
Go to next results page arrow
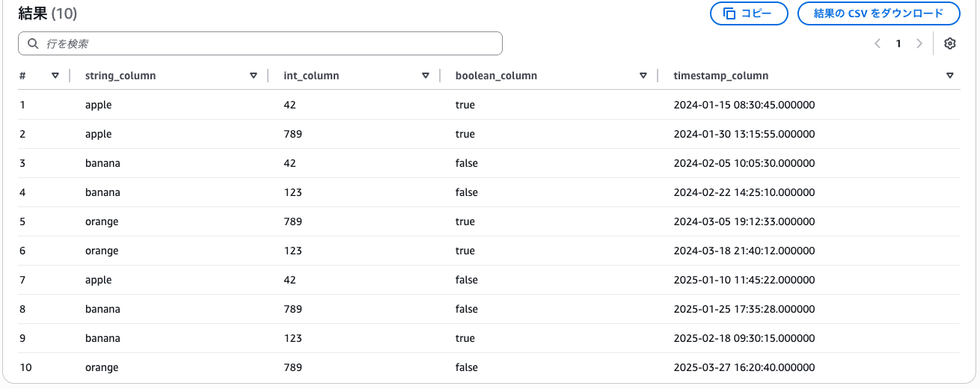(x=919, y=43)
